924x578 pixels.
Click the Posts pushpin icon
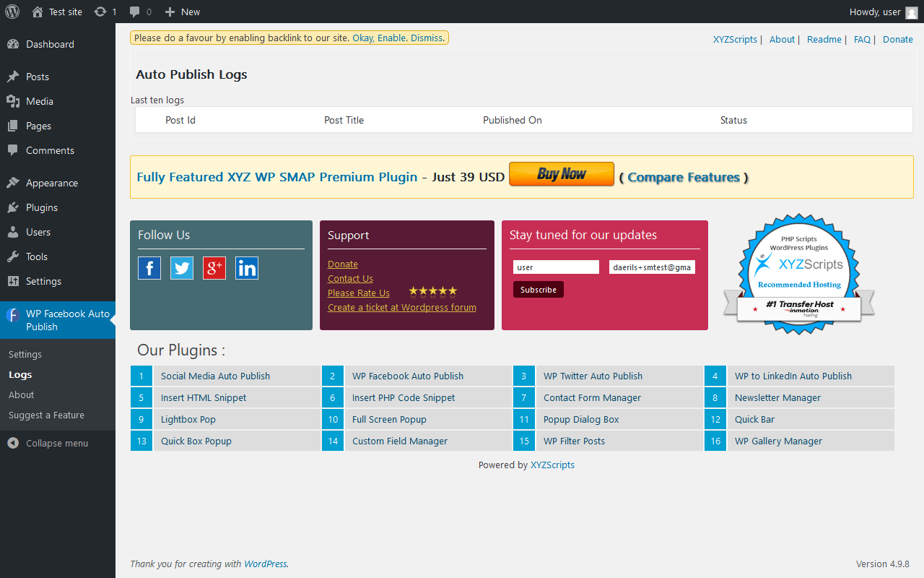[x=13, y=77]
